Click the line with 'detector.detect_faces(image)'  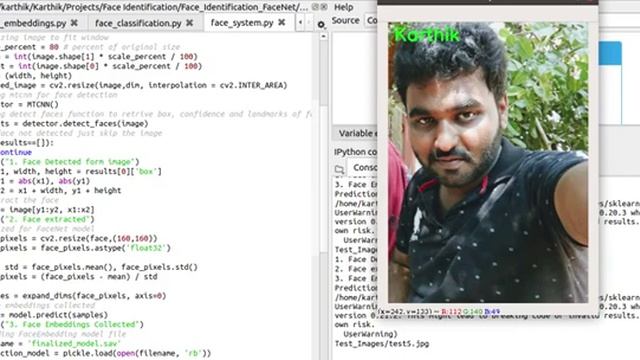pyautogui.click(x=74, y=124)
